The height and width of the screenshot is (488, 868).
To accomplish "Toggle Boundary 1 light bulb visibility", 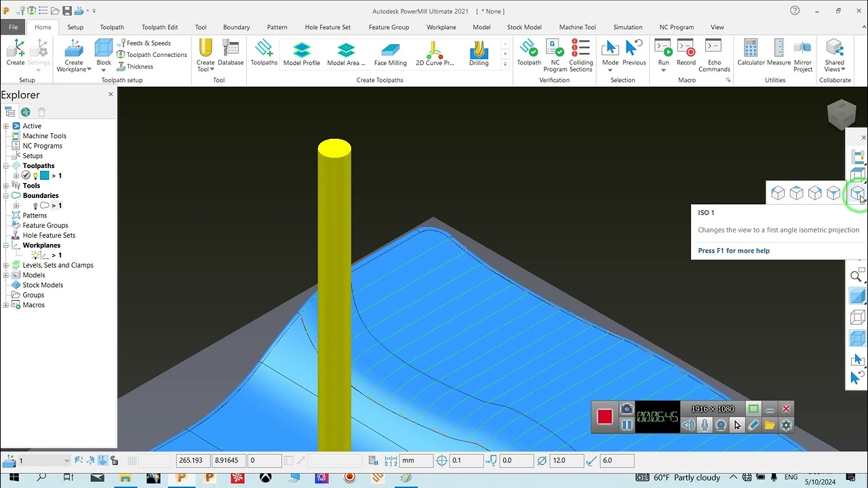I will click(35, 205).
